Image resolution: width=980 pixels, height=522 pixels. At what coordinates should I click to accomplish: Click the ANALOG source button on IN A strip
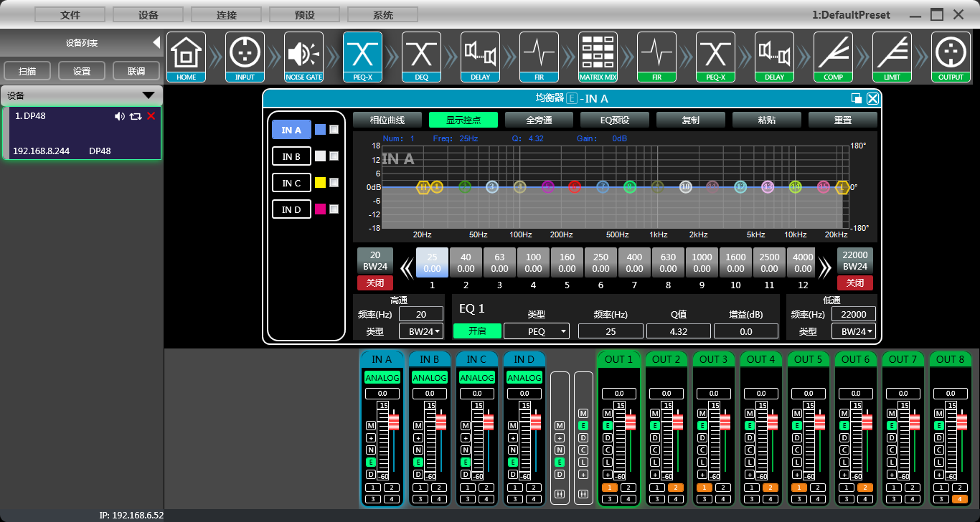tap(382, 378)
